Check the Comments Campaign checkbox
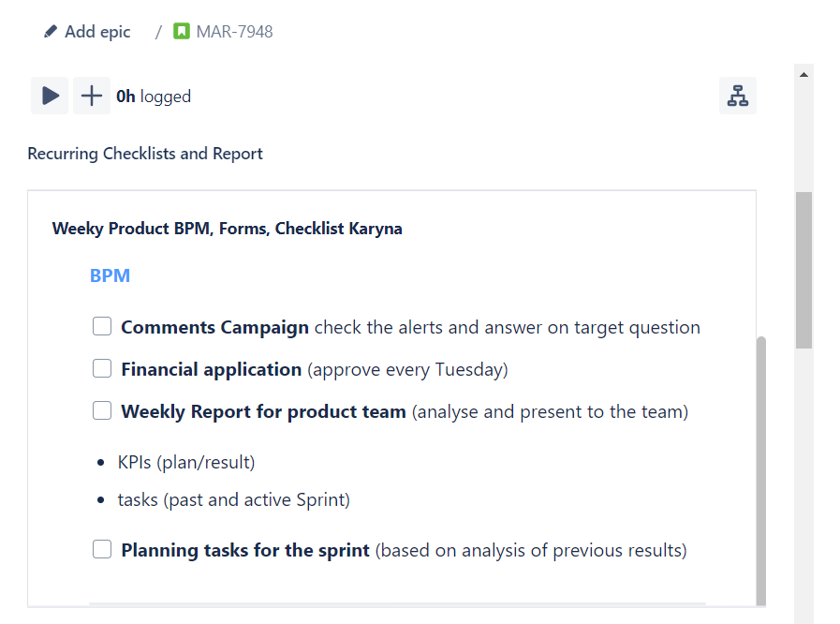The image size is (840, 624). tap(102, 326)
